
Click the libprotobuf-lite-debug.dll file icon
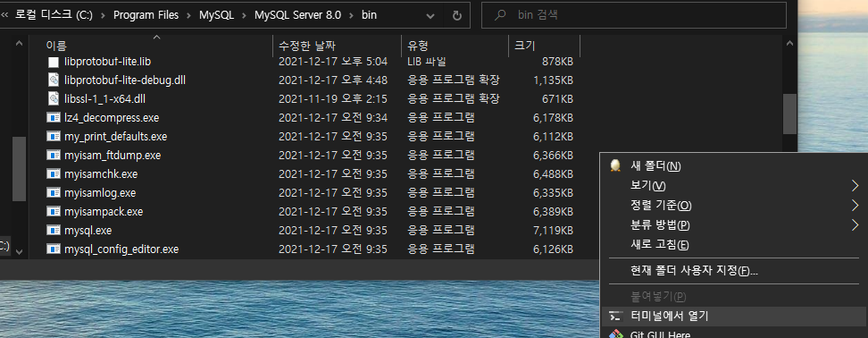coord(54,80)
